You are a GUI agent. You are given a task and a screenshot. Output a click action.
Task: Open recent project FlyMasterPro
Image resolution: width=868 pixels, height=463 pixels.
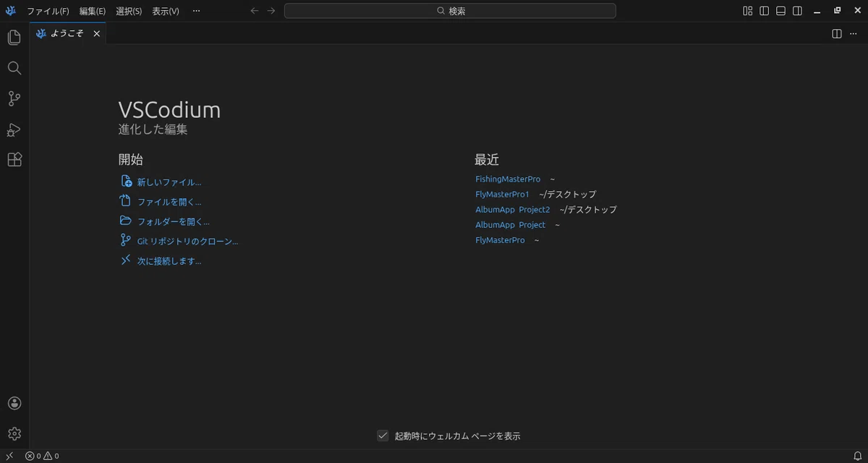pos(500,239)
